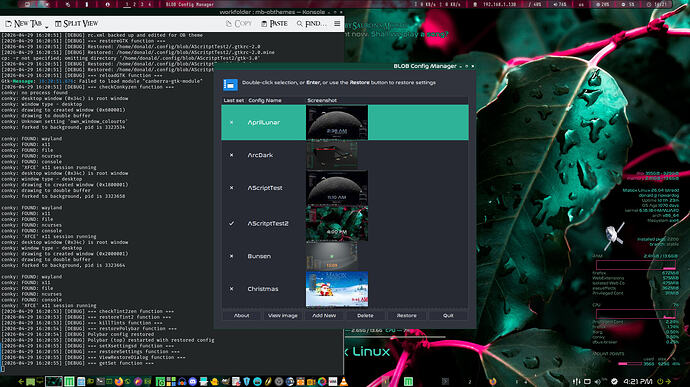Screen dimensions: 690x387
Task: Click the Quit button
Action: coord(448,316)
